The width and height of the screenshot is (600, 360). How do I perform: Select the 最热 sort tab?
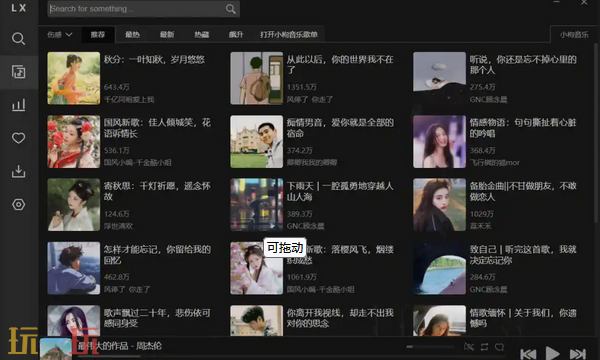132,34
